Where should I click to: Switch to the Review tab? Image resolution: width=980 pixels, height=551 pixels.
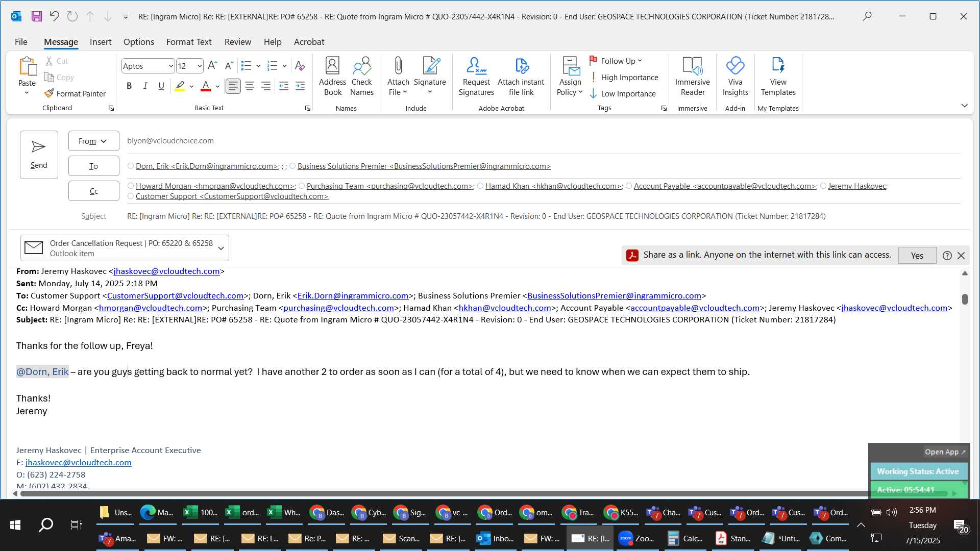point(238,42)
